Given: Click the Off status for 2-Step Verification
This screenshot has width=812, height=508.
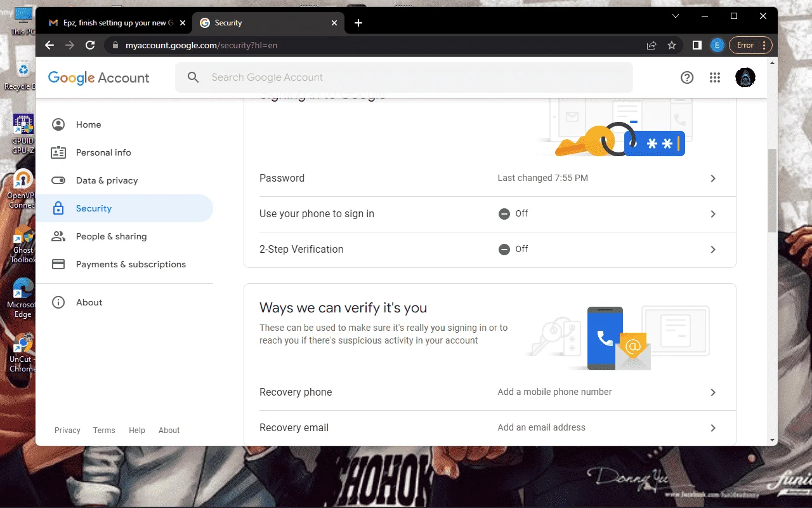Looking at the screenshot, I should tap(513, 250).
